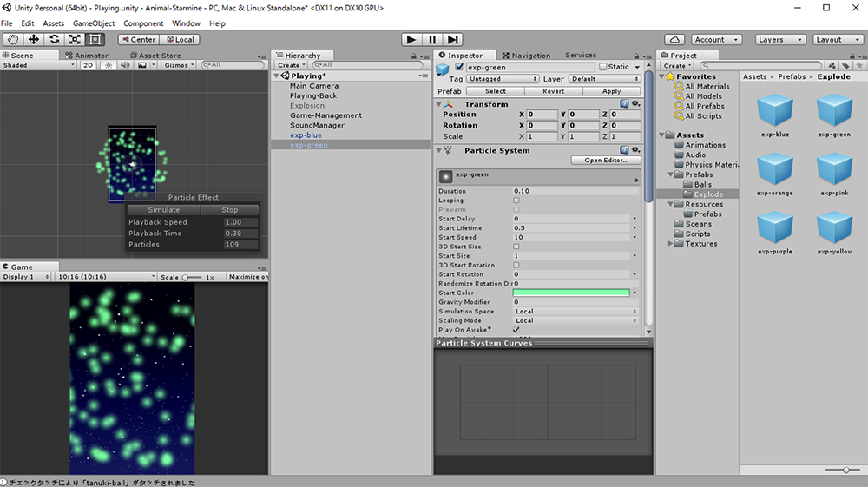The width and height of the screenshot is (868, 487).
Task: Expand the Textures folder
Action: (670, 243)
